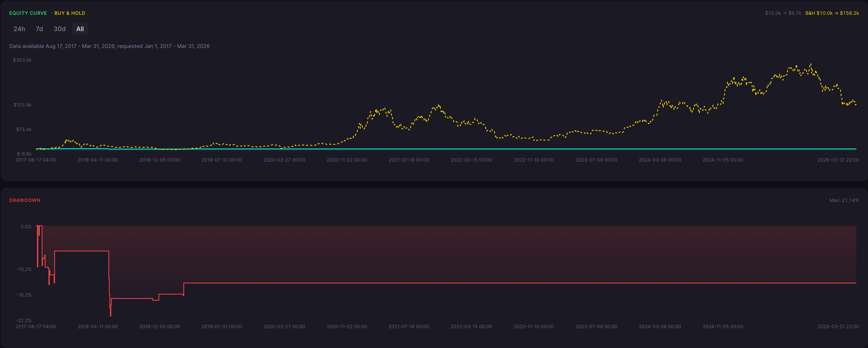Click the BUY & HOLD legend label
Image resolution: width=868 pixels, height=348 pixels.
(x=70, y=13)
